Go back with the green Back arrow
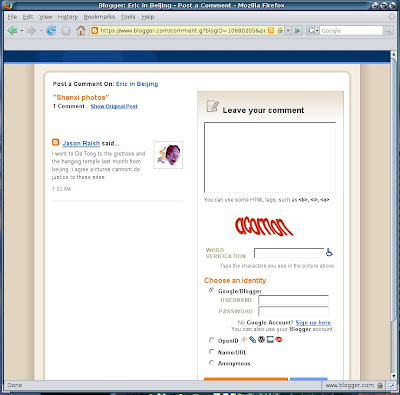 (x=12, y=31)
